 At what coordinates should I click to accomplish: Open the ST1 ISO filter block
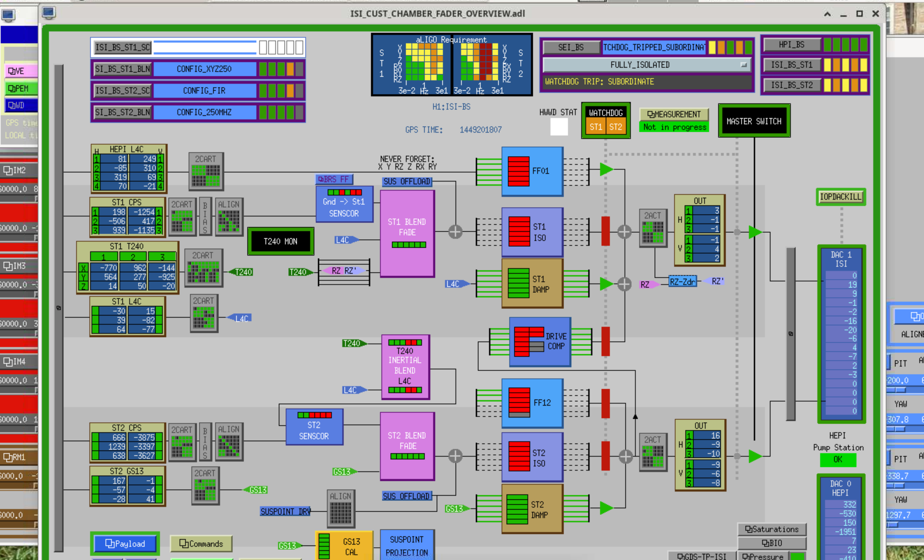tap(532, 232)
